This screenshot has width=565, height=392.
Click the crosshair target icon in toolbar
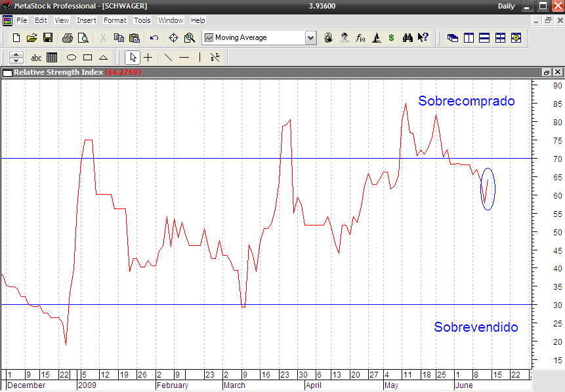click(x=174, y=38)
